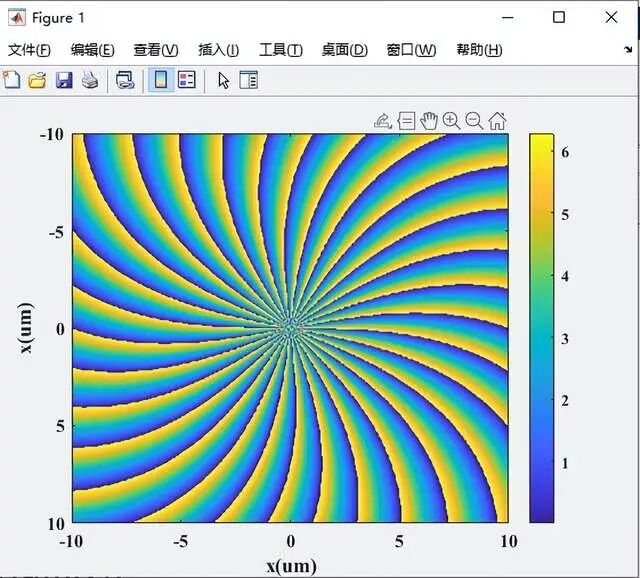Screen dimensions: 640x578
Task: Click the colorbar beside the spiral plot
Action: 541,328
